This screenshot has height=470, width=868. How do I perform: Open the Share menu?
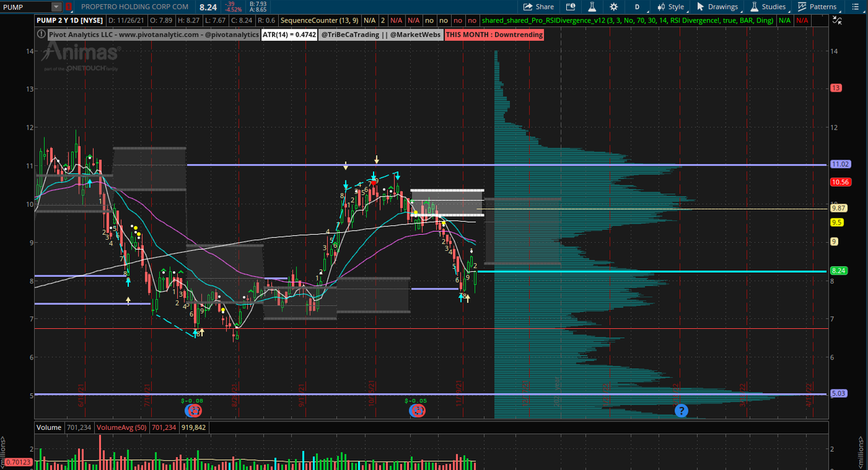point(538,7)
